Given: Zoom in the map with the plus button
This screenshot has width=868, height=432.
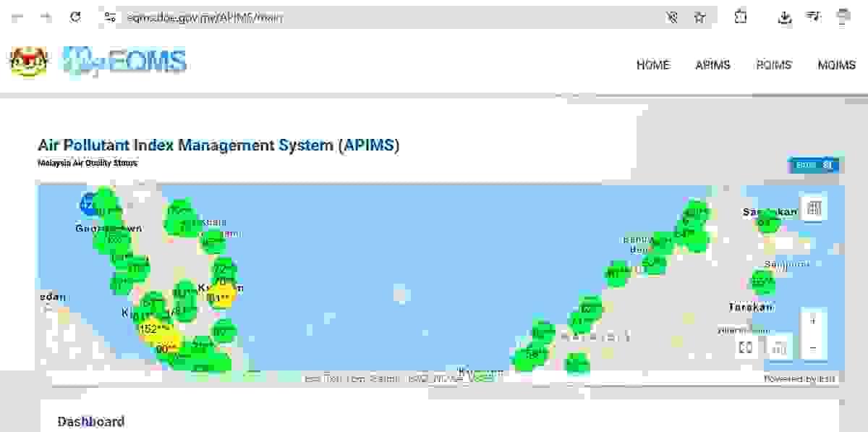Looking at the screenshot, I should pos(813,321).
